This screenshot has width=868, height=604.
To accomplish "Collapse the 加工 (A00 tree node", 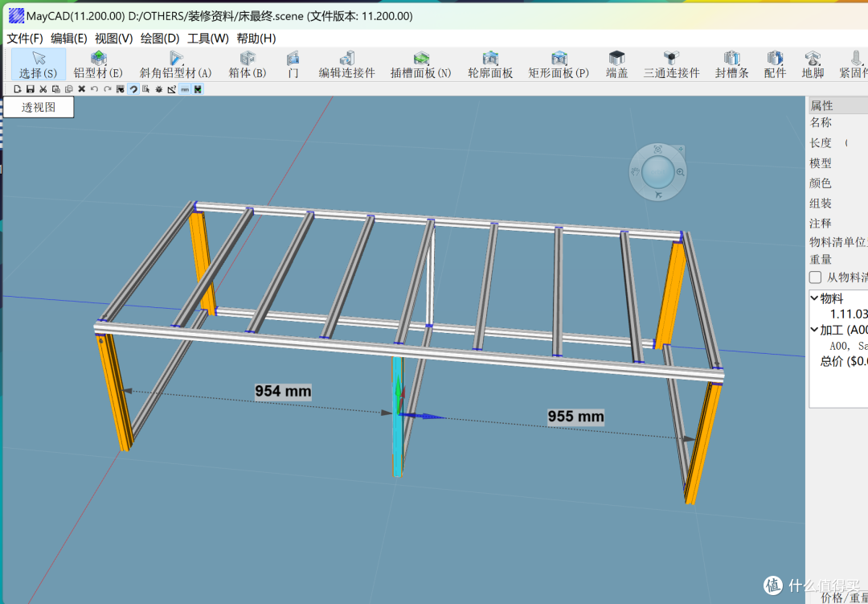I will (814, 330).
